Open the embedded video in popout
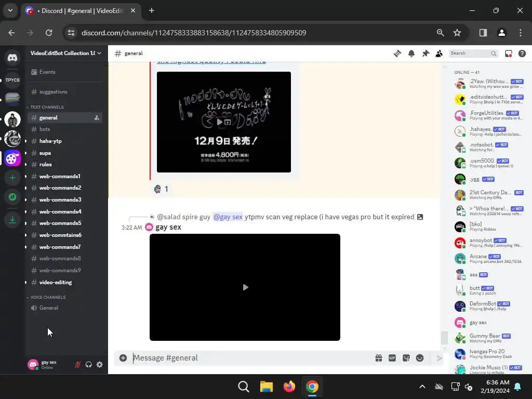532x399 pixels. pyautogui.click(x=228, y=122)
